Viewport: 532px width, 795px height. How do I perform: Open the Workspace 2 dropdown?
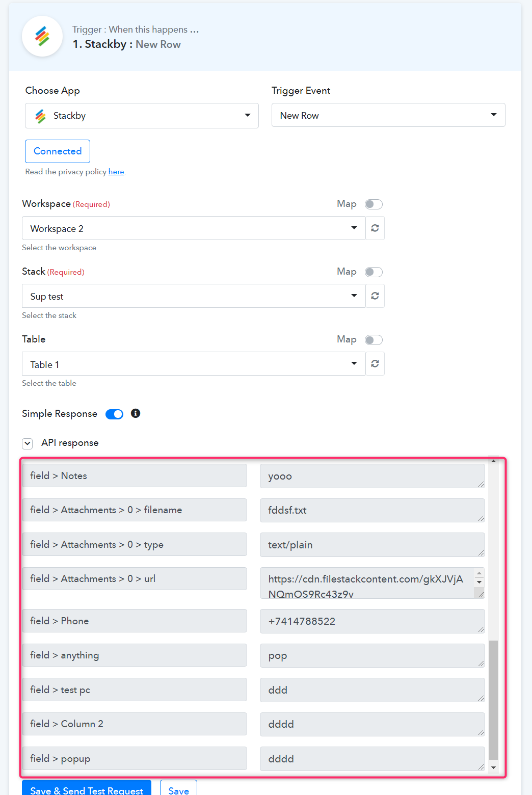[x=194, y=228]
